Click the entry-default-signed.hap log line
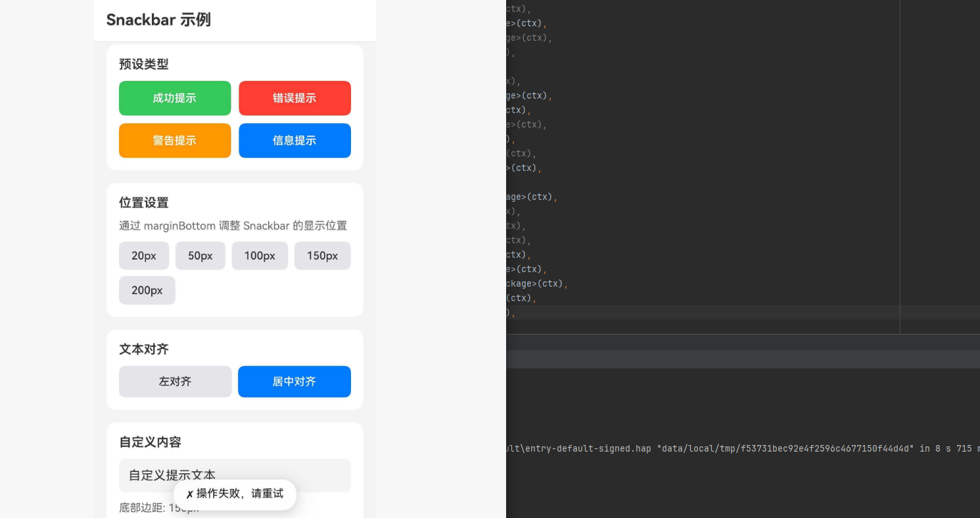The width and height of the screenshot is (980, 518). pyautogui.click(x=743, y=448)
